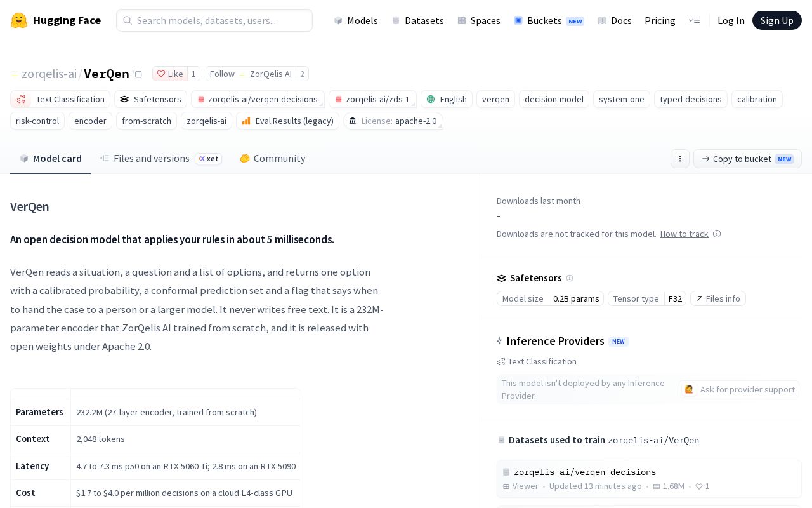The image size is (812, 508).
Task: Select the Safetensors tag
Action: [x=150, y=99]
